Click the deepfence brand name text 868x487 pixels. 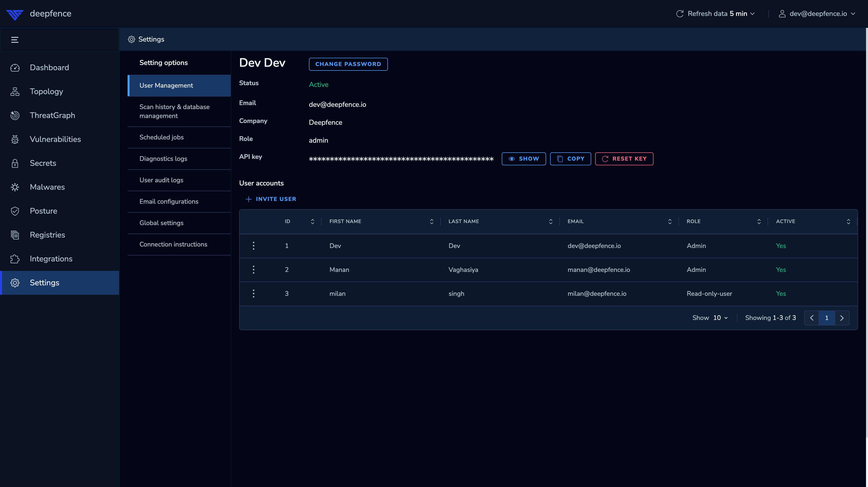[x=51, y=14]
